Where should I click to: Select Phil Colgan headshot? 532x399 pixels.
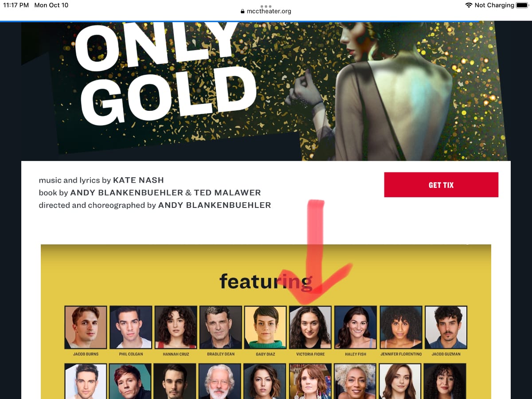point(130,327)
